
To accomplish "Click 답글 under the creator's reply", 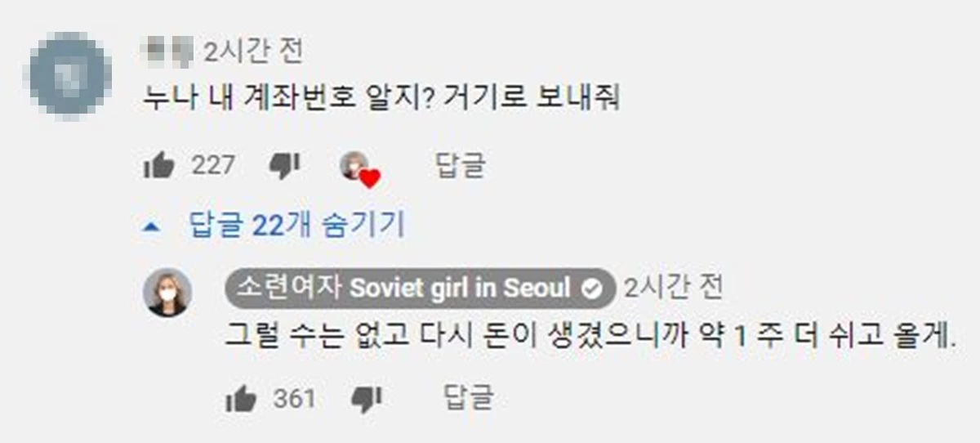I will click(x=469, y=399).
